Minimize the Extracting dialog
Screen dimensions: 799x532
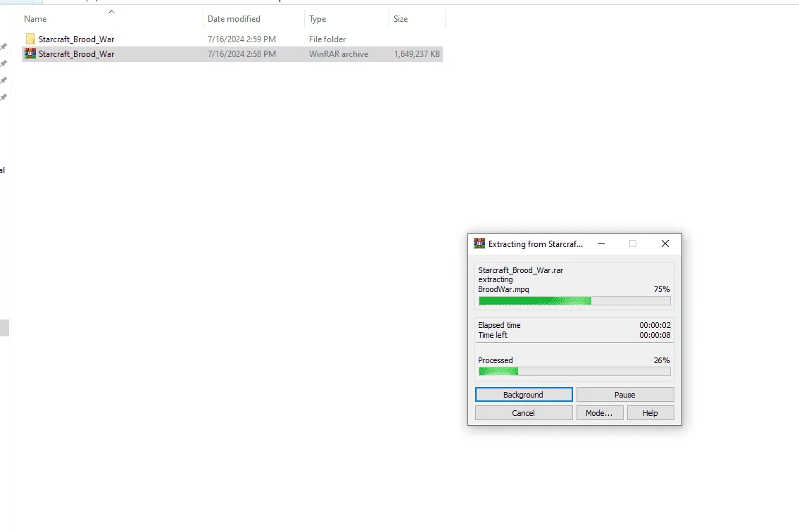pos(601,243)
